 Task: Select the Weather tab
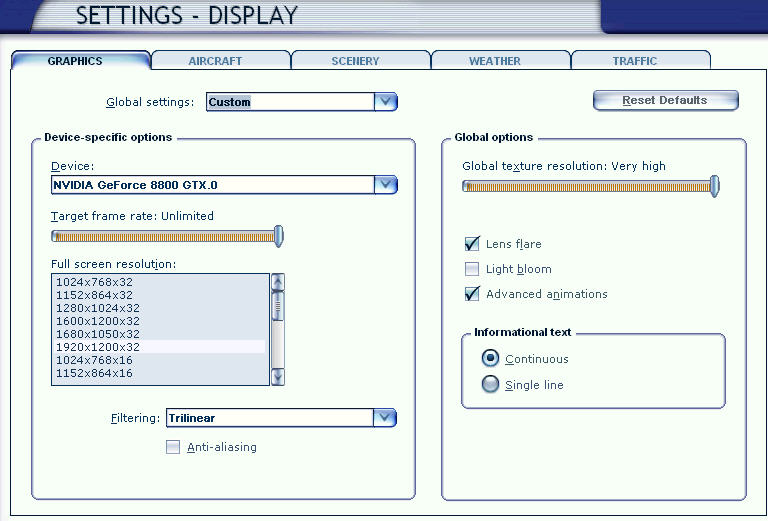click(x=495, y=61)
